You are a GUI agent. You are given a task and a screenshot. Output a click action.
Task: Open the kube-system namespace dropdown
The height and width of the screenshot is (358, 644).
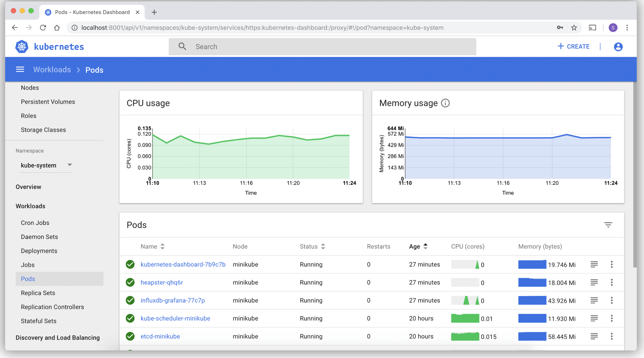(x=46, y=165)
